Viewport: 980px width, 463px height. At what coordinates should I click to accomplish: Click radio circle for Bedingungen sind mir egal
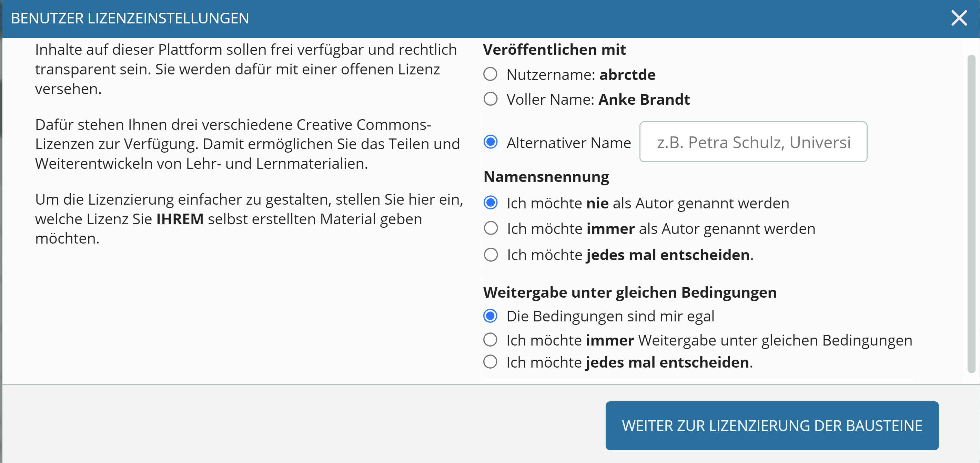point(490,316)
